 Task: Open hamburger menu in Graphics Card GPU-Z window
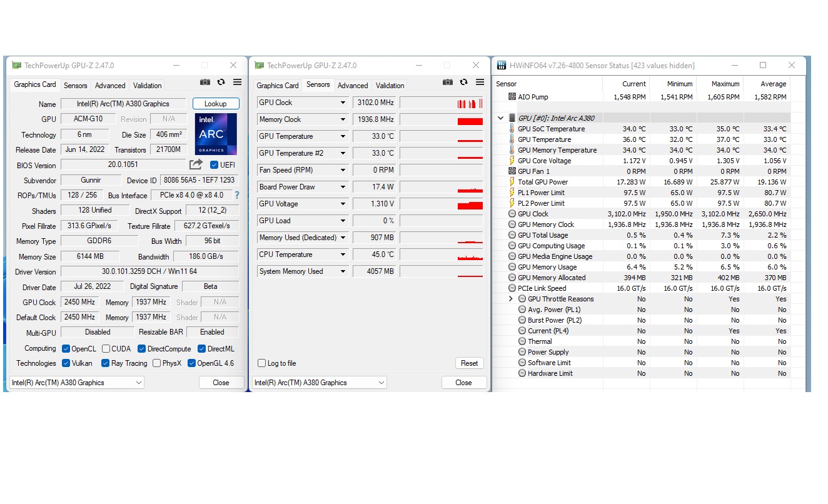coord(238,82)
